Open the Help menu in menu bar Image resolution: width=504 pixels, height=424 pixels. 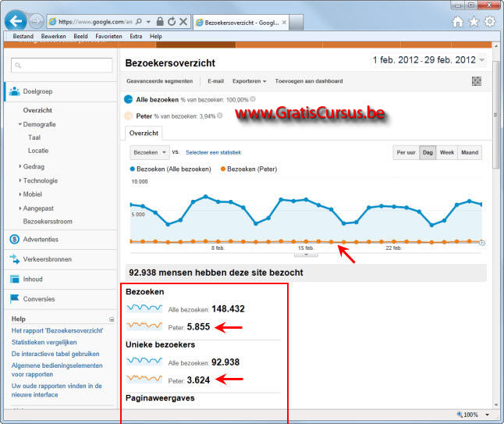[155, 37]
